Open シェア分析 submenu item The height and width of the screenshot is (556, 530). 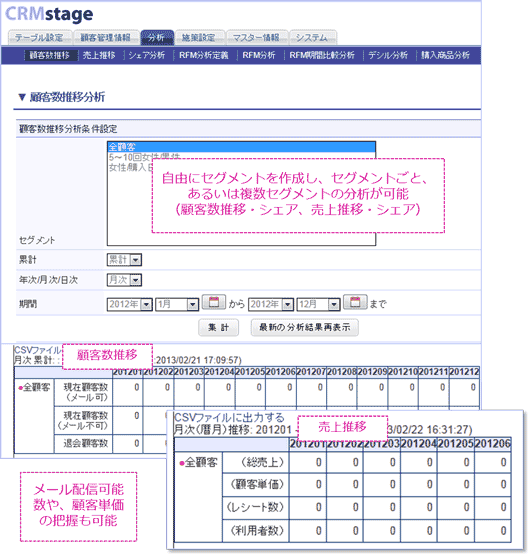click(x=147, y=55)
